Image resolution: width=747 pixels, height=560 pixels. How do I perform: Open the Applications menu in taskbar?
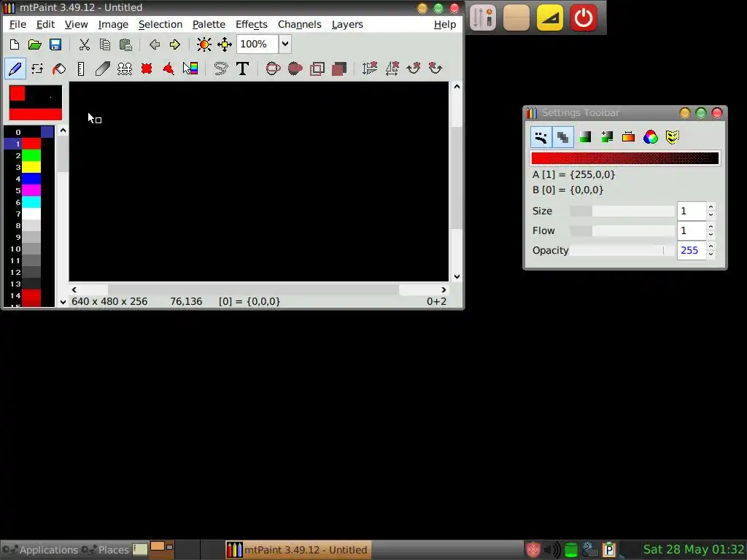tap(40, 550)
